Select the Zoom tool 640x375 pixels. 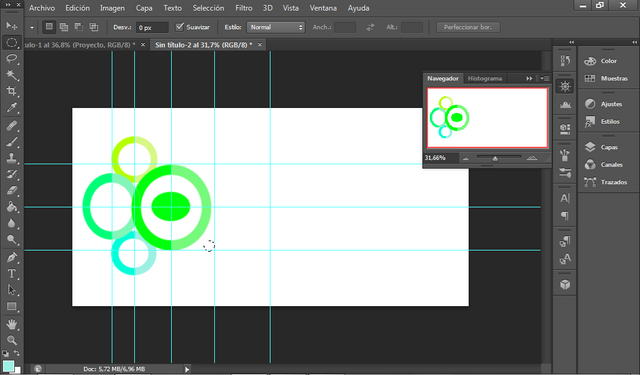click(11, 340)
